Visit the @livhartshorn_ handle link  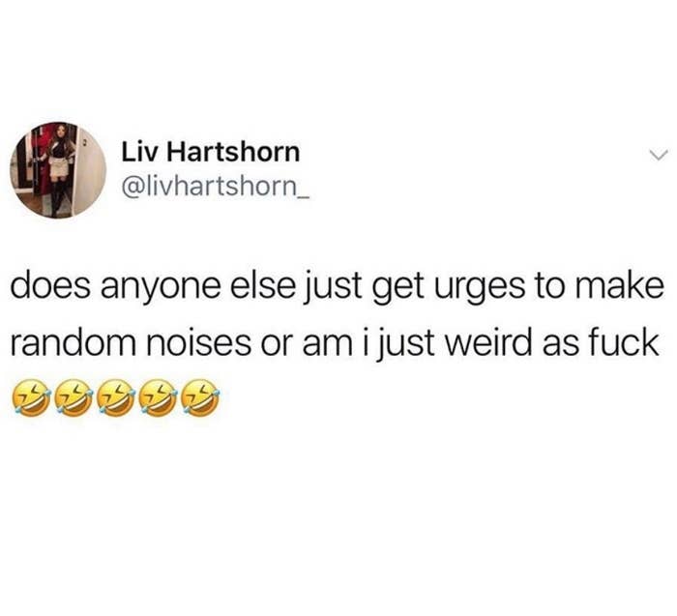(217, 187)
